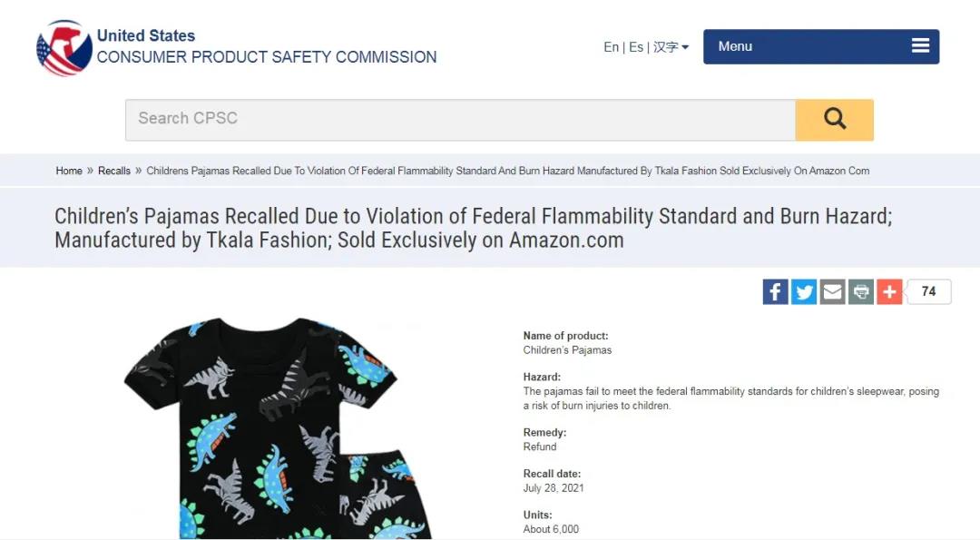The image size is (980, 540).
Task: Print the page with printer icon
Action: (x=861, y=291)
